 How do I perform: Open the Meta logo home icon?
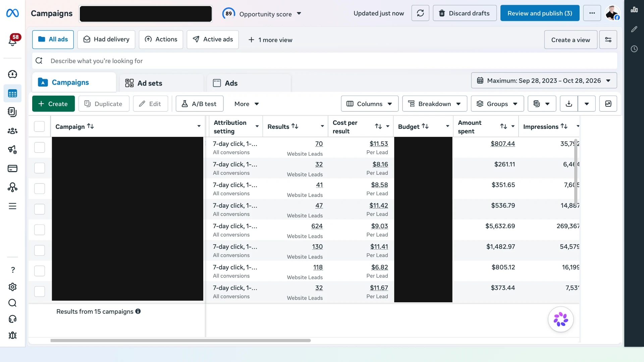(12, 13)
